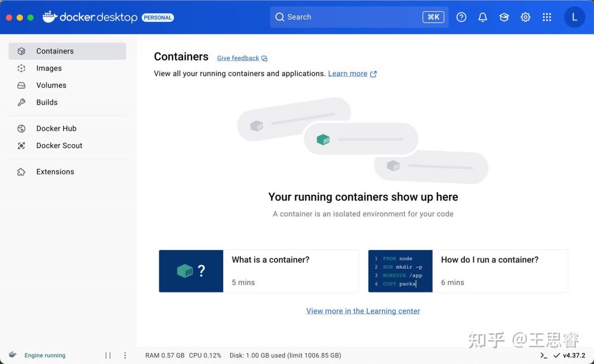Open the Extensions sidebar item

(x=67, y=172)
